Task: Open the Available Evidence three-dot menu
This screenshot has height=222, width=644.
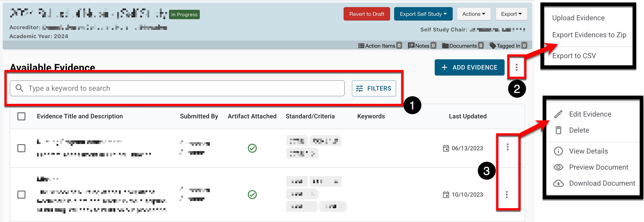Action: pyautogui.click(x=516, y=67)
